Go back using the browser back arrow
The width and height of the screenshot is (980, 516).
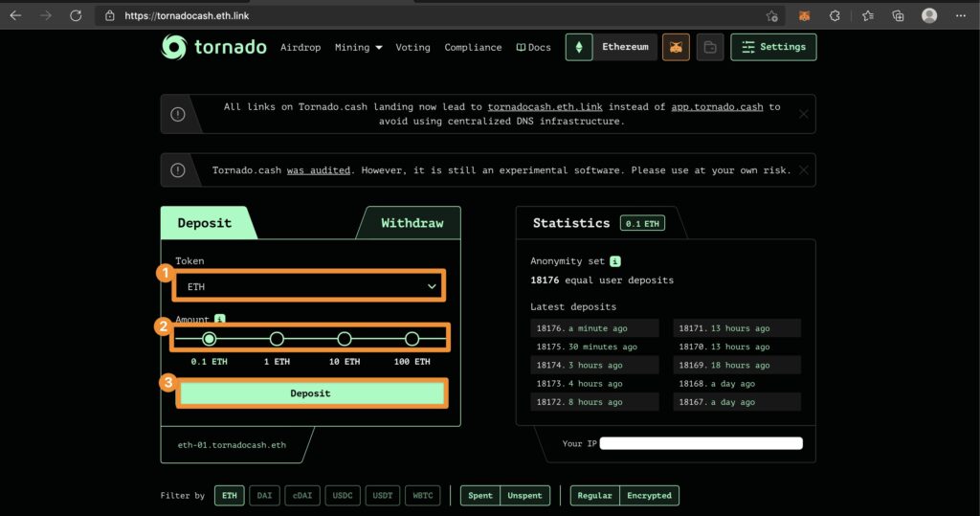[15, 15]
